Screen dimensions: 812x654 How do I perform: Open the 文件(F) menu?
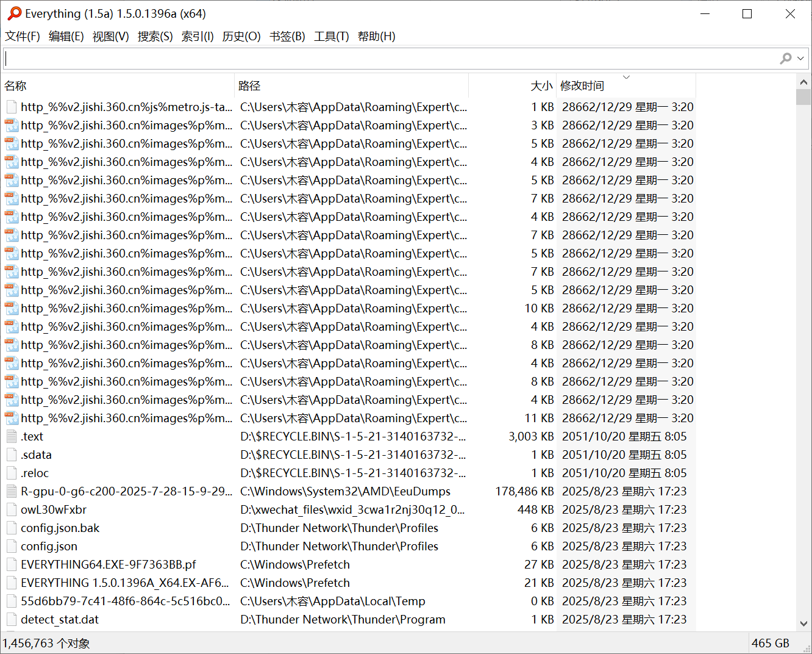point(23,37)
